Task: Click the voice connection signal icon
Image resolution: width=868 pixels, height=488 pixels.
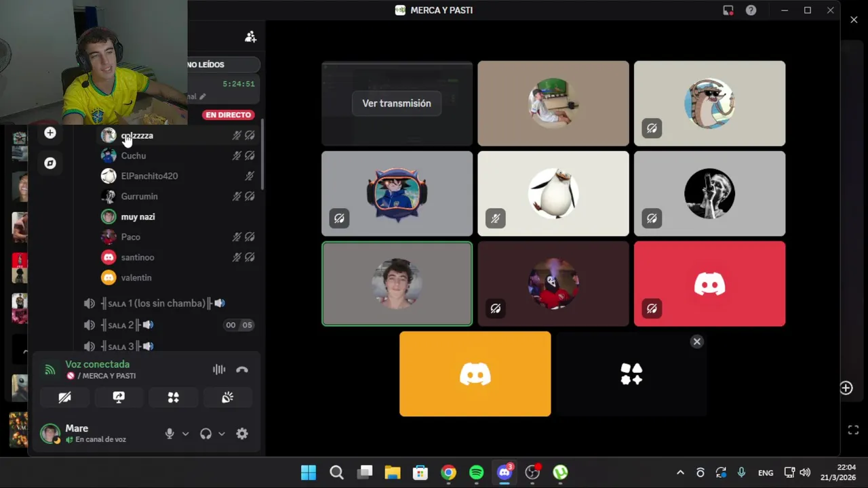Action: point(50,369)
